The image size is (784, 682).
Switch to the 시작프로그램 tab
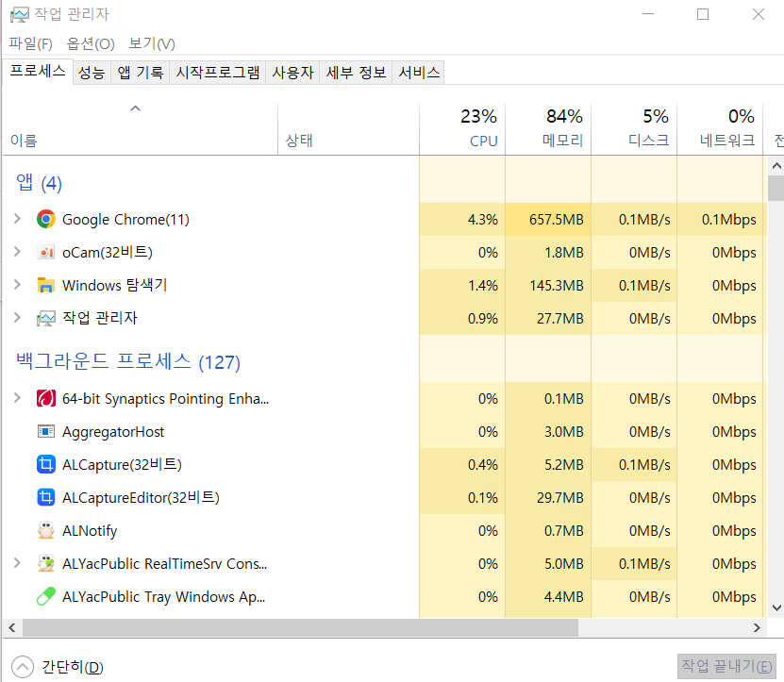218,73
